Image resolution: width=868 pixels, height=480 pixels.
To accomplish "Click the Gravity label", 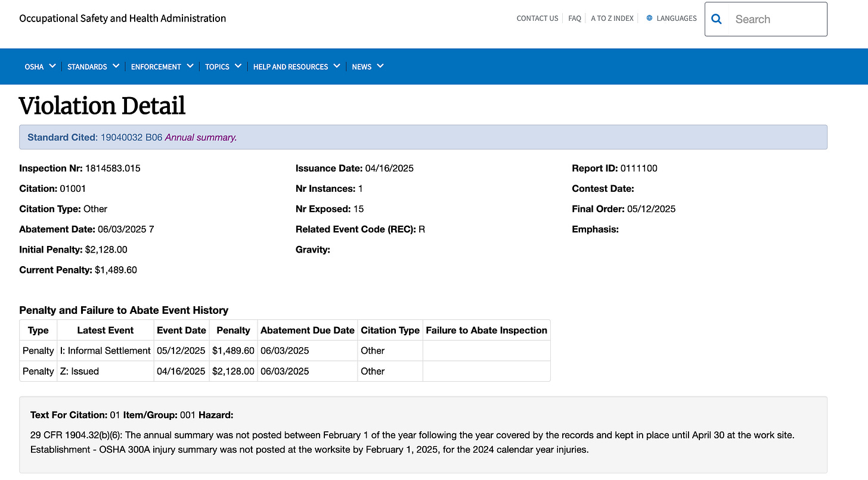I will tap(313, 250).
